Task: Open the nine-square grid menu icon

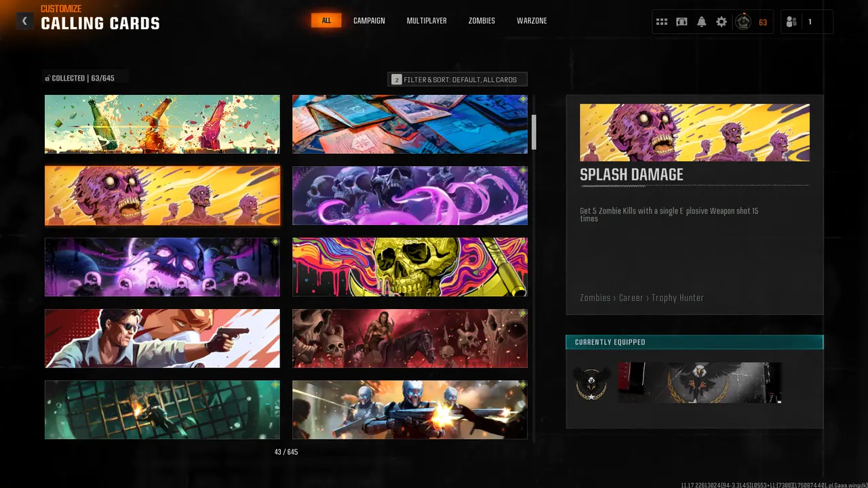Action: pyautogui.click(x=662, y=22)
